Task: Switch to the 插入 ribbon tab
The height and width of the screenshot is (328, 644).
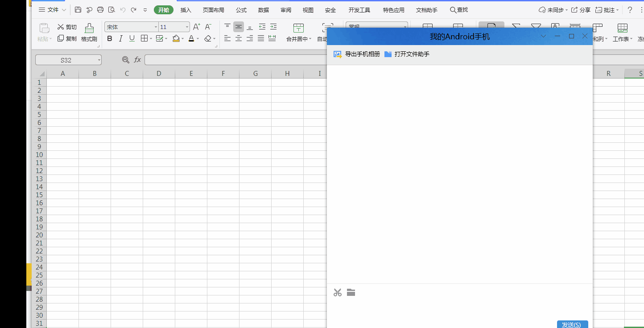Action: point(186,10)
